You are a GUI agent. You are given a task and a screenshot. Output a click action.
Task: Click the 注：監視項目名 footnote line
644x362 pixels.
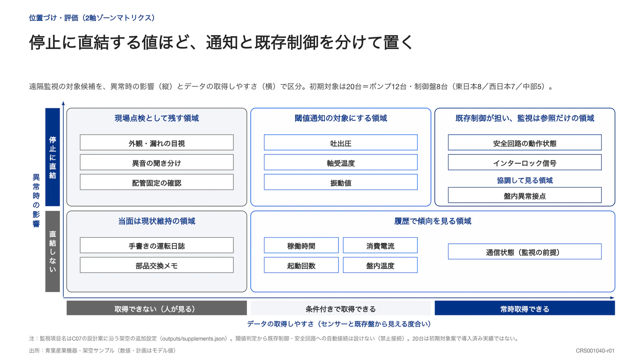pyautogui.click(x=274, y=339)
